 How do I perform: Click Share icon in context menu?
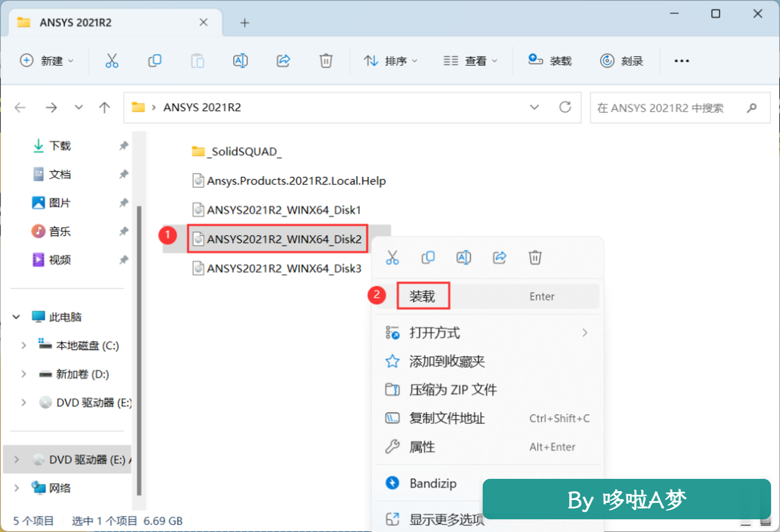tap(500, 257)
